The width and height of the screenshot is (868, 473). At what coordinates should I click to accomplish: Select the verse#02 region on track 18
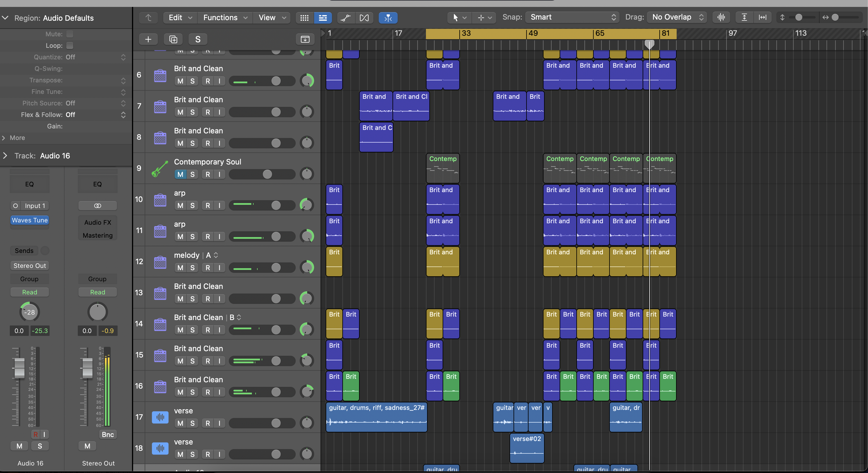[527, 449]
